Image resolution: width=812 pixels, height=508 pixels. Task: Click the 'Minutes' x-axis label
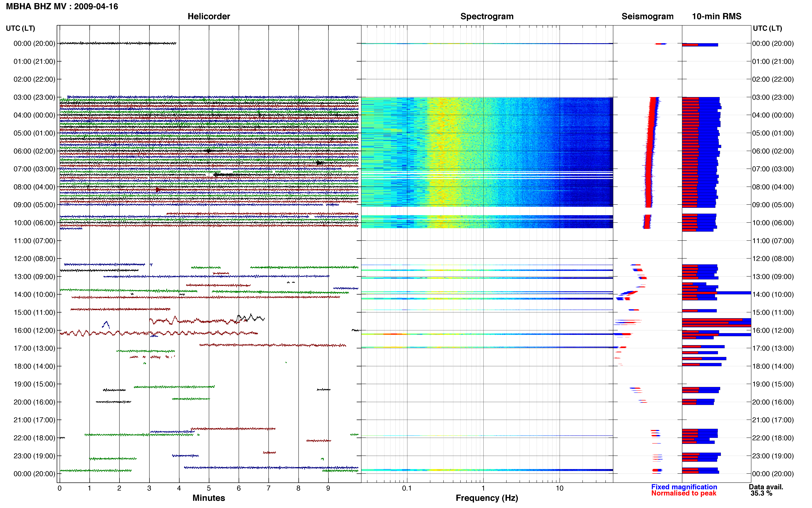[209, 498]
